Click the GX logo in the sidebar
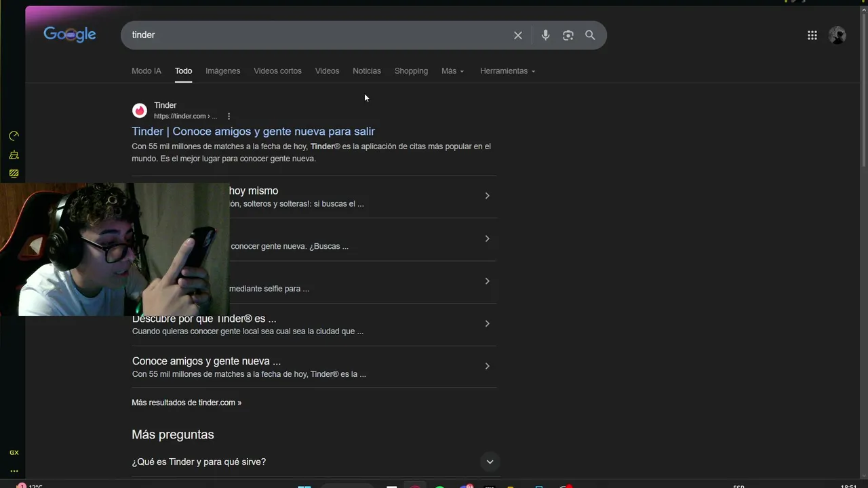868x488 pixels. [x=14, y=452]
